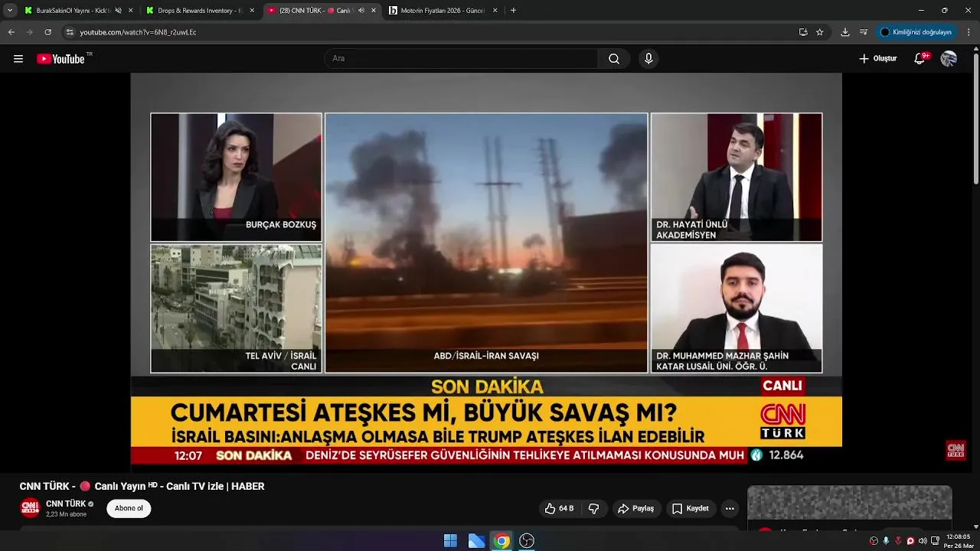Install app via address bar icon

[803, 32]
